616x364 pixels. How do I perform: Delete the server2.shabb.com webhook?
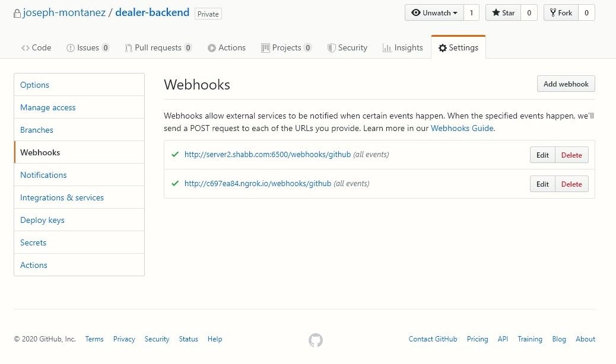(571, 155)
